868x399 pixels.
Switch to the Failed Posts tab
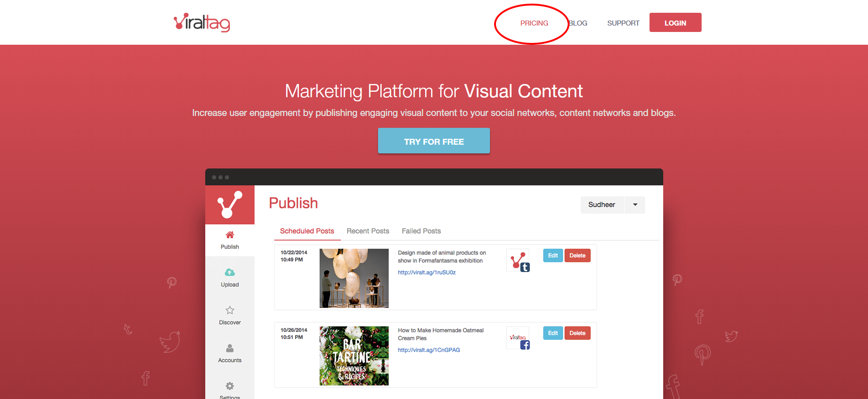[421, 231]
